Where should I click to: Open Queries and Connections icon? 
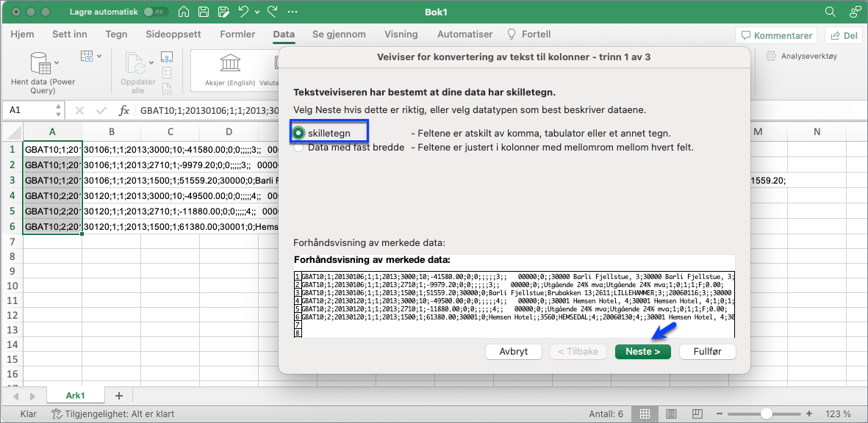[x=167, y=56]
